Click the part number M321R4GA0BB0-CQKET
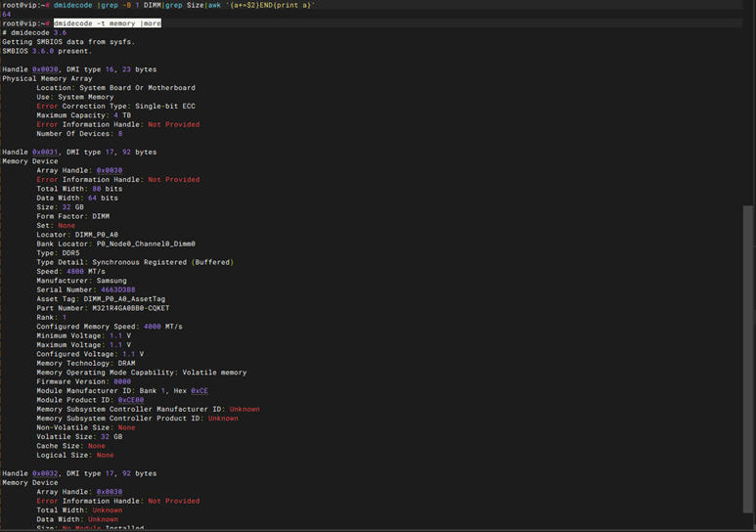 (x=131, y=308)
